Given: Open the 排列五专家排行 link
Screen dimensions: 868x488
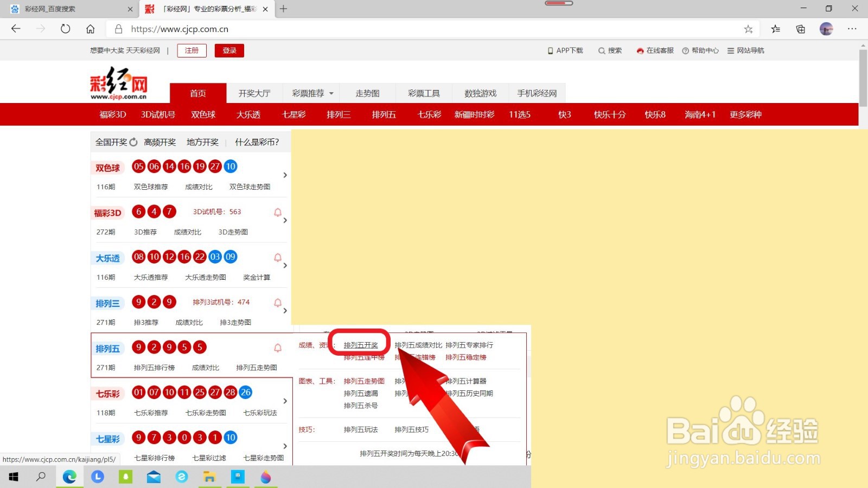Looking at the screenshot, I should pos(469,345).
